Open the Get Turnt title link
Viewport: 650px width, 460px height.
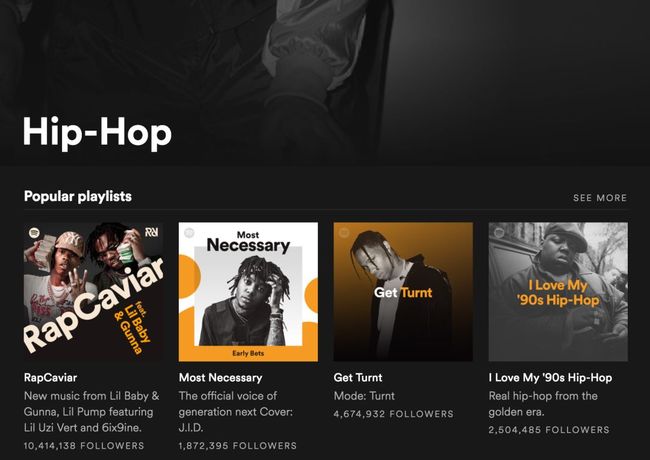coord(358,378)
